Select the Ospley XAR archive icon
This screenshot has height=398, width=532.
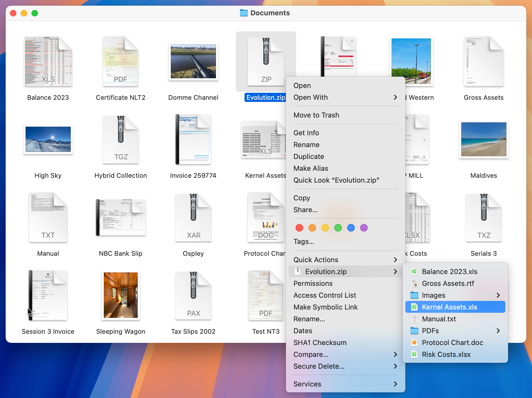point(193,217)
